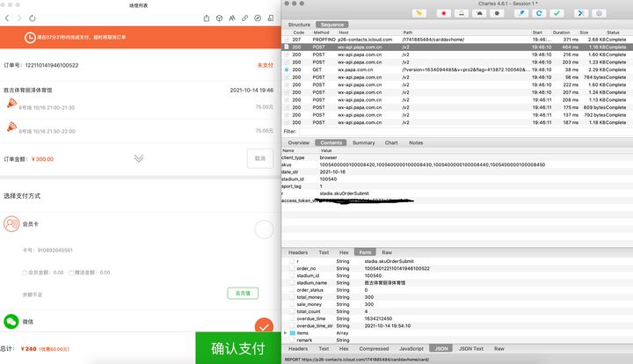Validate selected response with green checkmark icon
Image resolution: width=633 pixels, height=364 pixels.
pos(557,13)
